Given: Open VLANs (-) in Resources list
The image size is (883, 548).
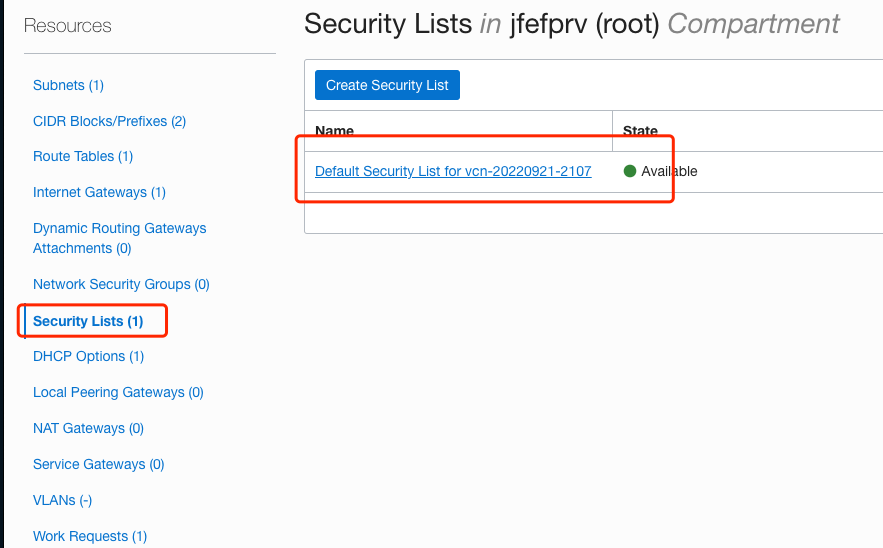Looking at the screenshot, I should [62, 500].
